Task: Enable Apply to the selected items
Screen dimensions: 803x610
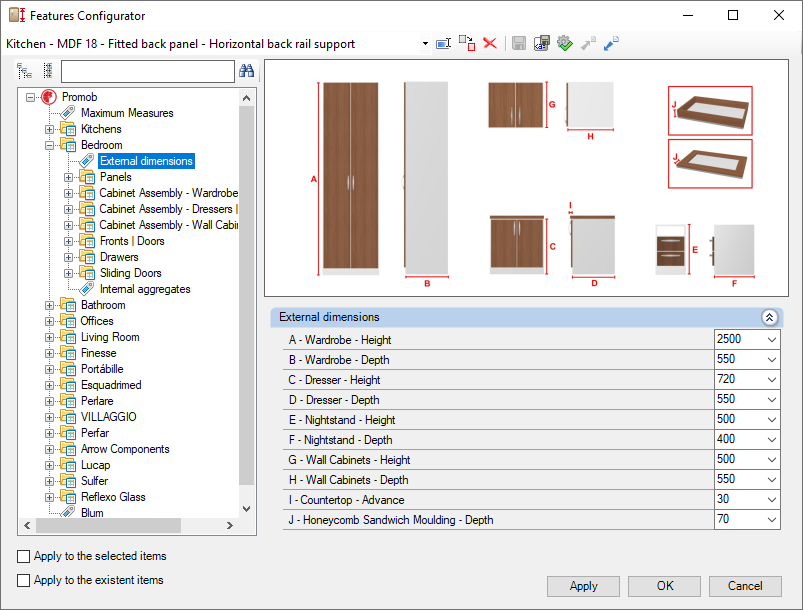Action: 24,556
